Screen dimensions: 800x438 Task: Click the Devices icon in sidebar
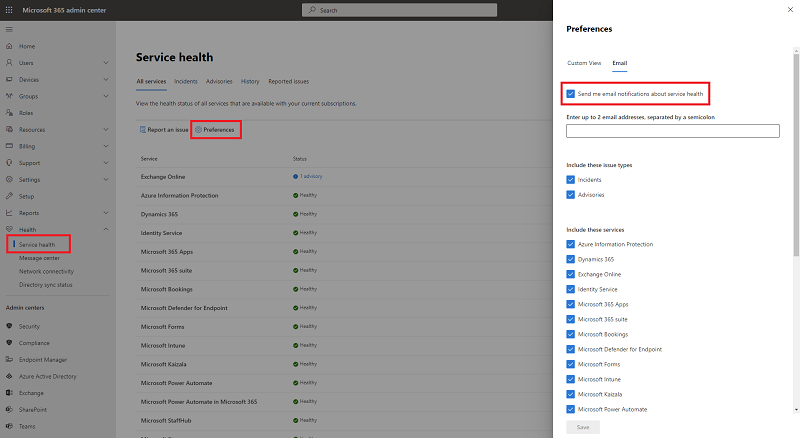pos(9,80)
